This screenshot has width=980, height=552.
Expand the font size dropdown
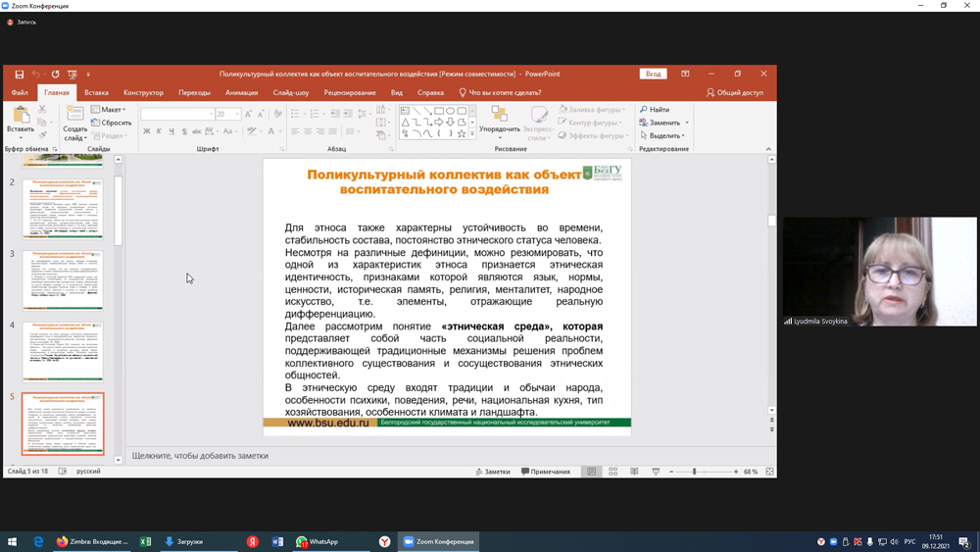[237, 115]
